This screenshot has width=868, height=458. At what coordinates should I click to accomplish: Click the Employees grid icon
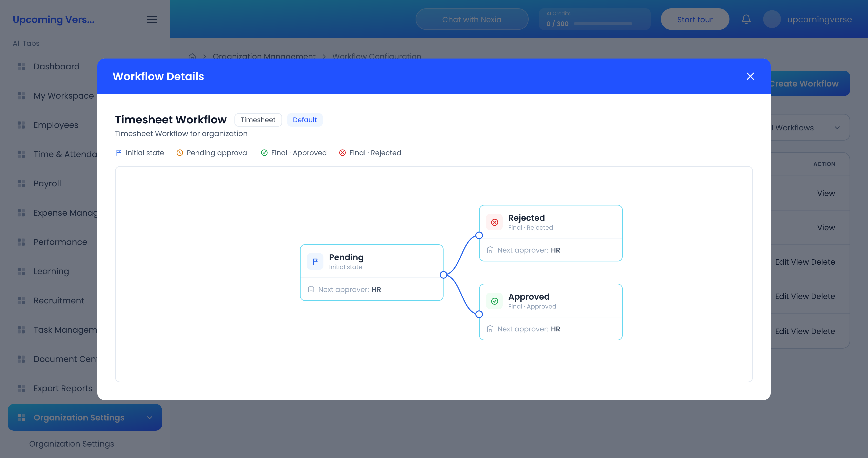(21, 125)
